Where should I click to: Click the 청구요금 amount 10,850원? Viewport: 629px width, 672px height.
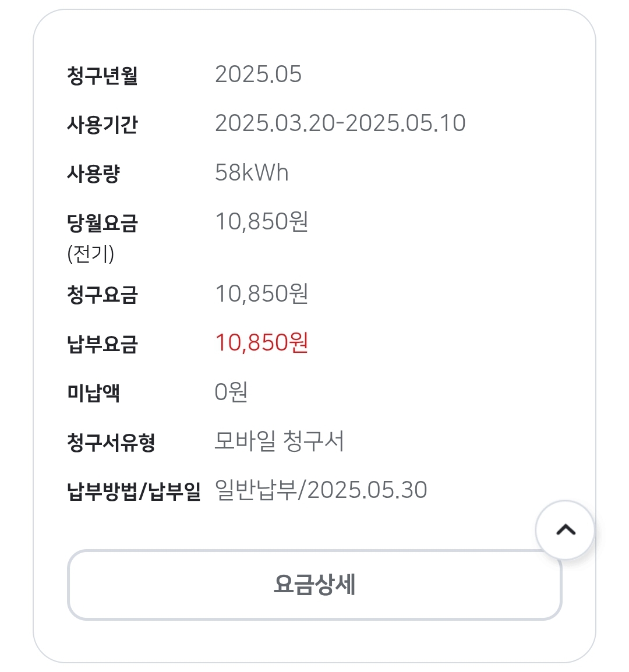click(x=262, y=294)
